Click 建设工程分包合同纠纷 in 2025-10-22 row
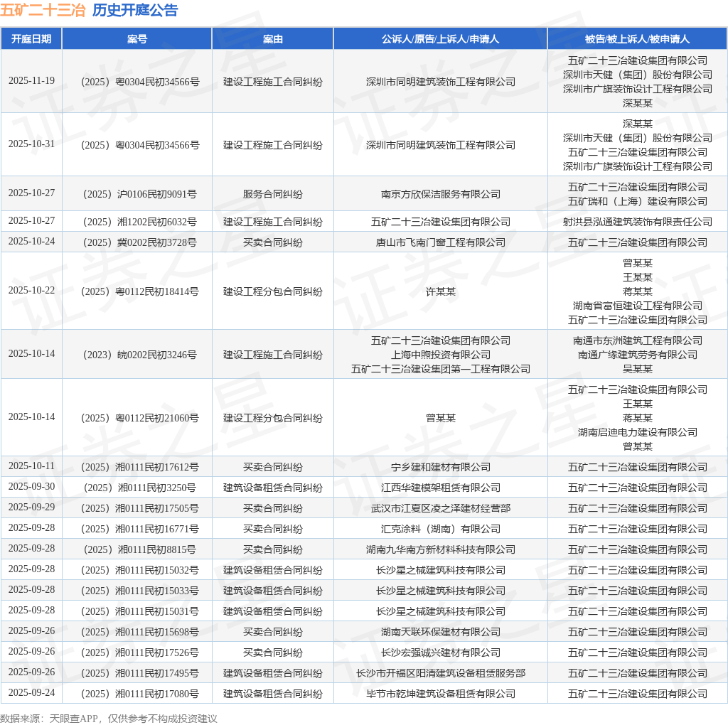 (272, 291)
